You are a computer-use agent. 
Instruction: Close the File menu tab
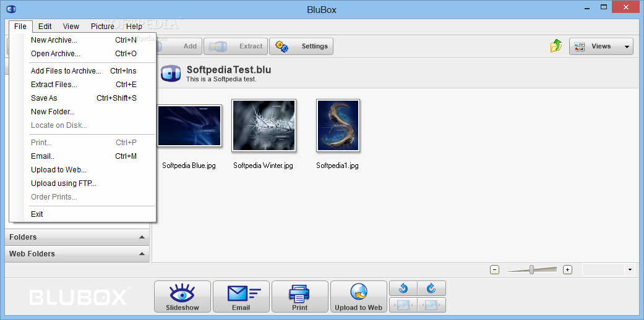click(20, 27)
